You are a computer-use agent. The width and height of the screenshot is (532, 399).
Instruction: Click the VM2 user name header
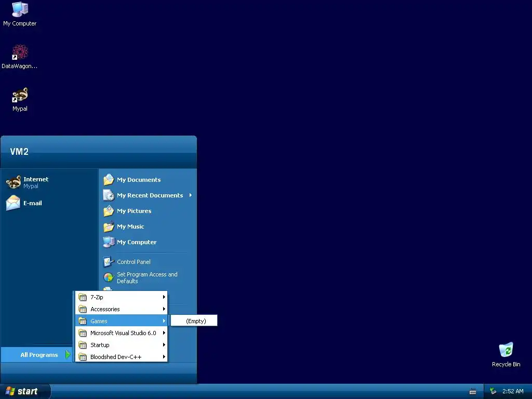19,151
